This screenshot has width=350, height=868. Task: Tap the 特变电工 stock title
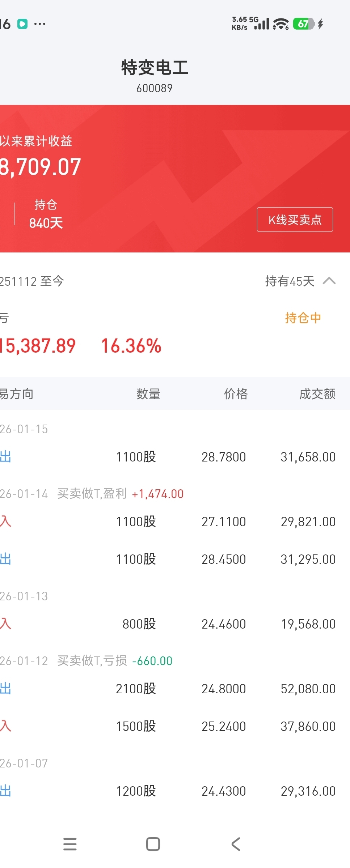[155, 68]
